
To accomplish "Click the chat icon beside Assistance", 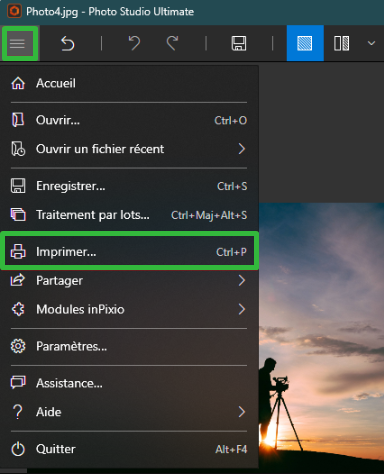I will (x=18, y=383).
